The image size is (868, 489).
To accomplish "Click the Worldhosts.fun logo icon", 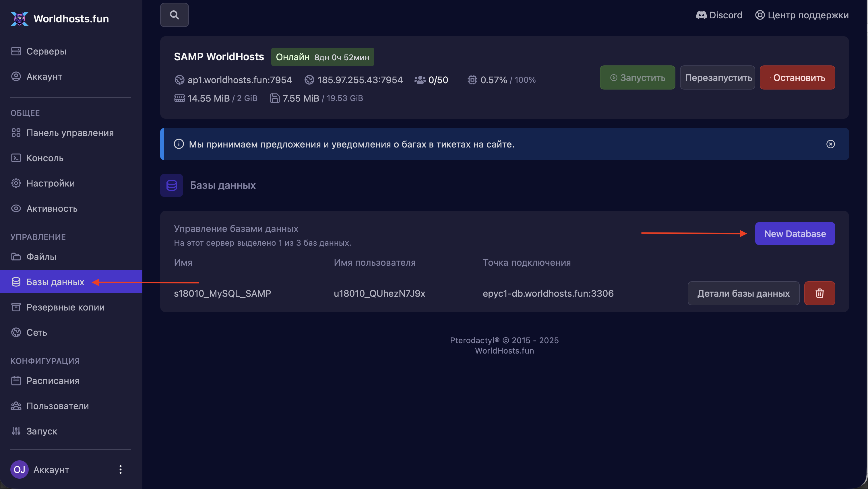I will 19,19.
